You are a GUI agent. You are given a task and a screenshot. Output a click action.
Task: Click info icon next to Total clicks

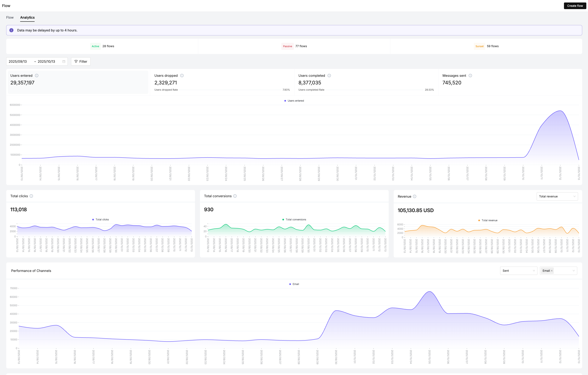coord(31,196)
